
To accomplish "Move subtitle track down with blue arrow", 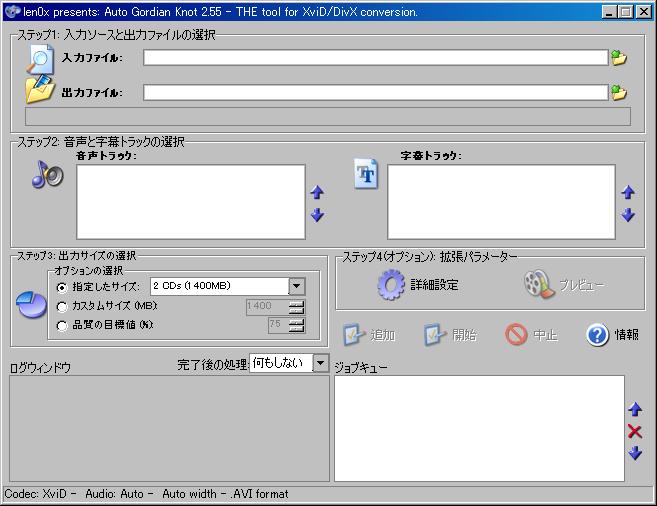I will click(x=628, y=215).
